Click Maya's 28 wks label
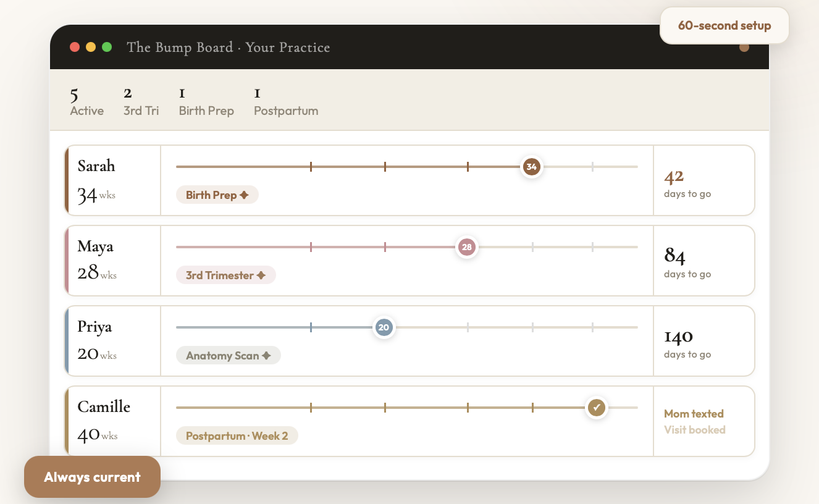This screenshot has width=819, height=504. coord(97,273)
